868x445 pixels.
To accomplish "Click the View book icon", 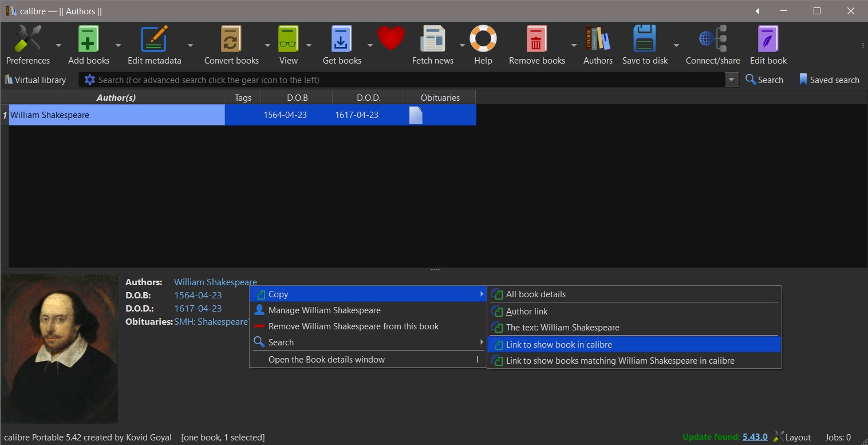I will [288, 40].
